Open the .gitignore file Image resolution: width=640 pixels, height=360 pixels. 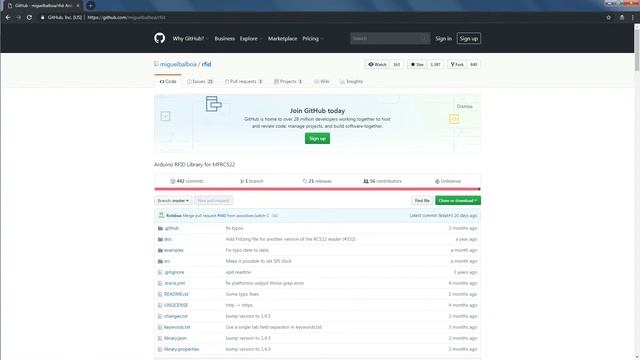click(x=174, y=272)
